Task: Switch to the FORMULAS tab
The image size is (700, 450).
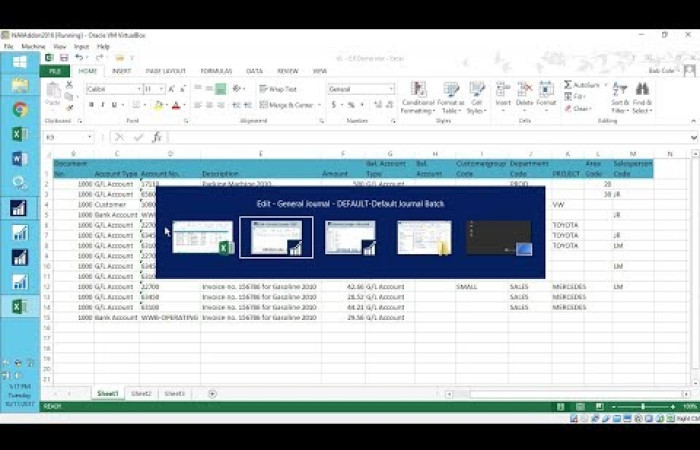Action: coord(216,71)
